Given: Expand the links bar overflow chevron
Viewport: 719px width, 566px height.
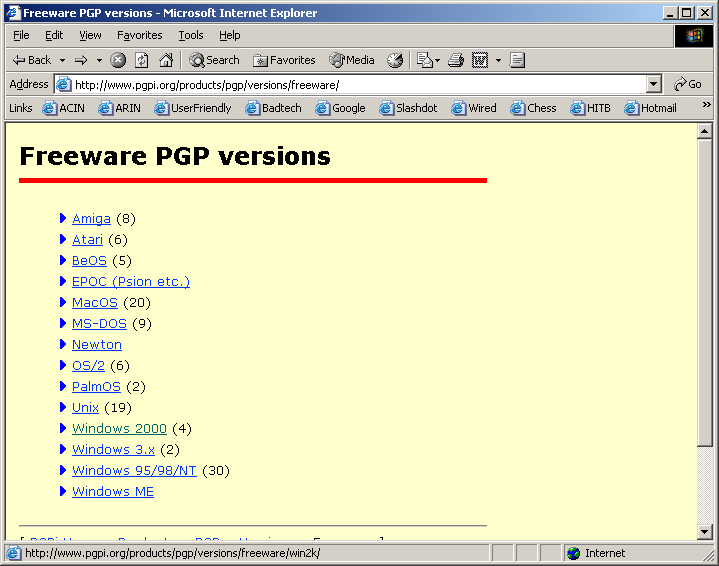Looking at the screenshot, I should [706, 105].
